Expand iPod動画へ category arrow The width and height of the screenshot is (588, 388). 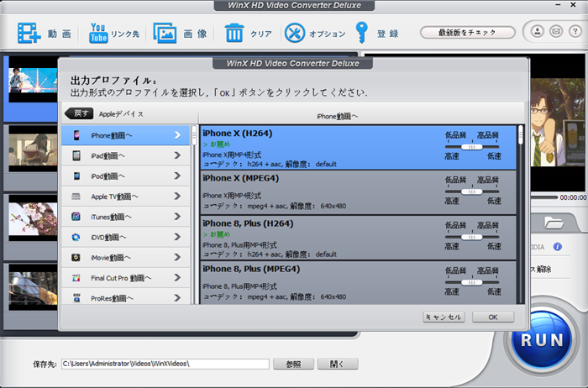pos(177,176)
